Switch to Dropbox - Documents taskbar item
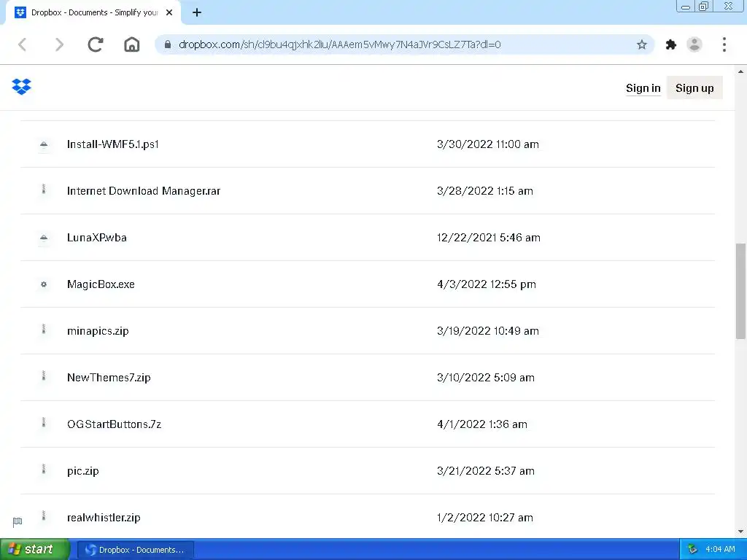 135,550
